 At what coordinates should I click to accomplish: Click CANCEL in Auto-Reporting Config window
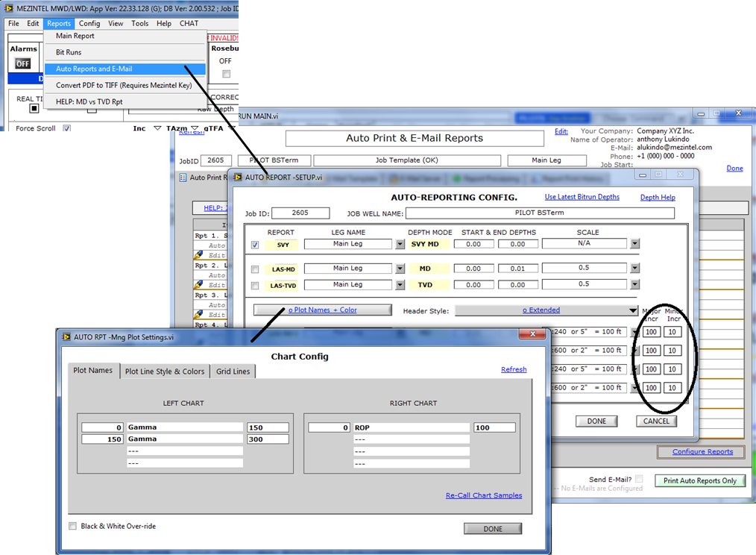tap(656, 421)
